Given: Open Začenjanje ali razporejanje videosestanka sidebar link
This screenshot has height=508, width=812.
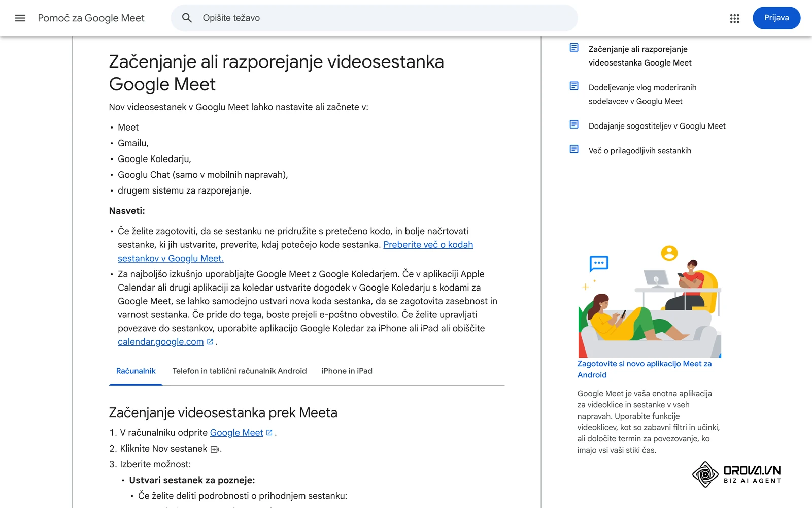Looking at the screenshot, I should 640,56.
